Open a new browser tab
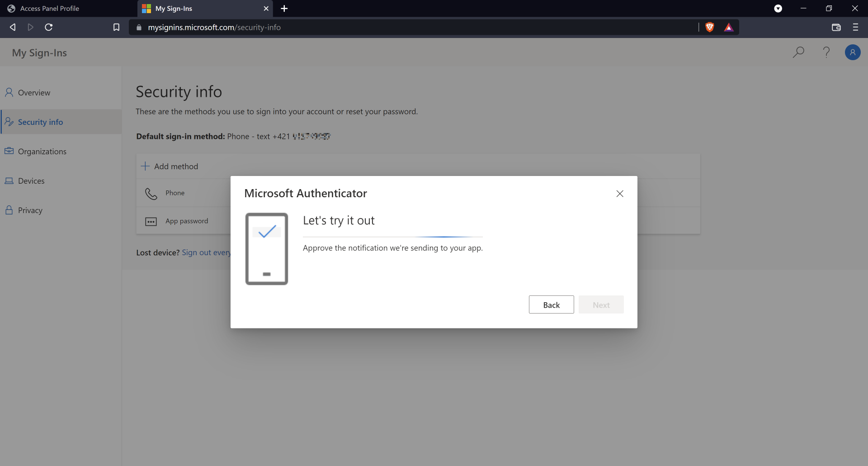This screenshot has height=466, width=868. pyautogui.click(x=284, y=8)
